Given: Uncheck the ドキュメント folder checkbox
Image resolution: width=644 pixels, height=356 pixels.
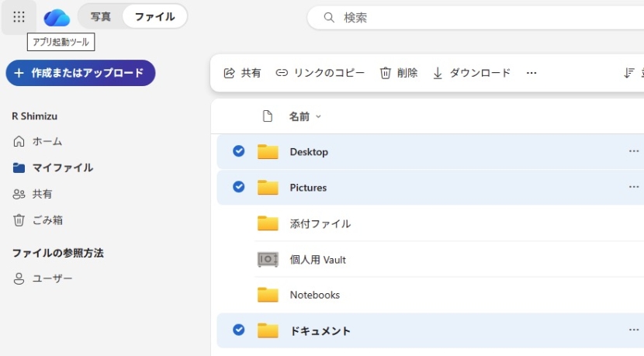Looking at the screenshot, I should click(239, 330).
